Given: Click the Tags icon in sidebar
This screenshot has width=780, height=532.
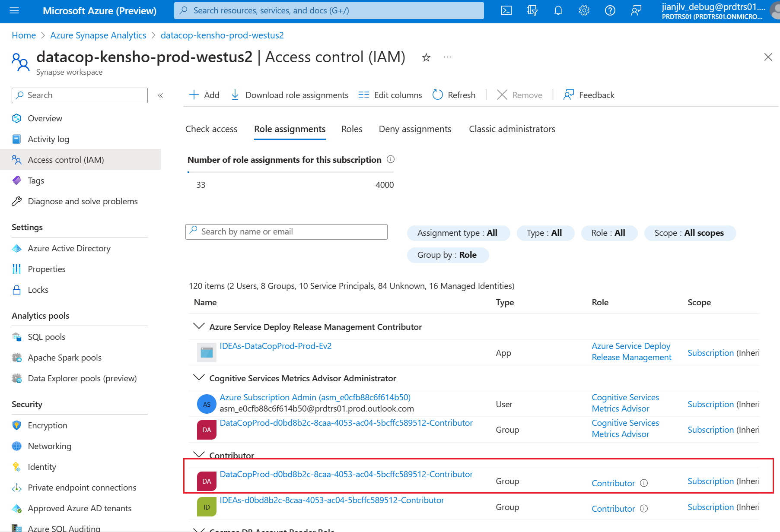Looking at the screenshot, I should [17, 180].
